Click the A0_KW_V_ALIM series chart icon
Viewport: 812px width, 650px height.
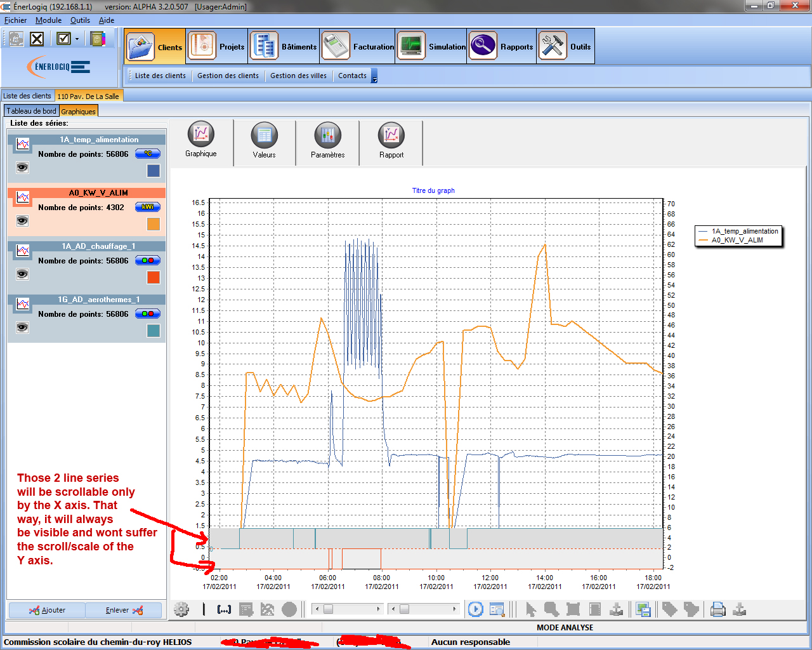(23, 197)
